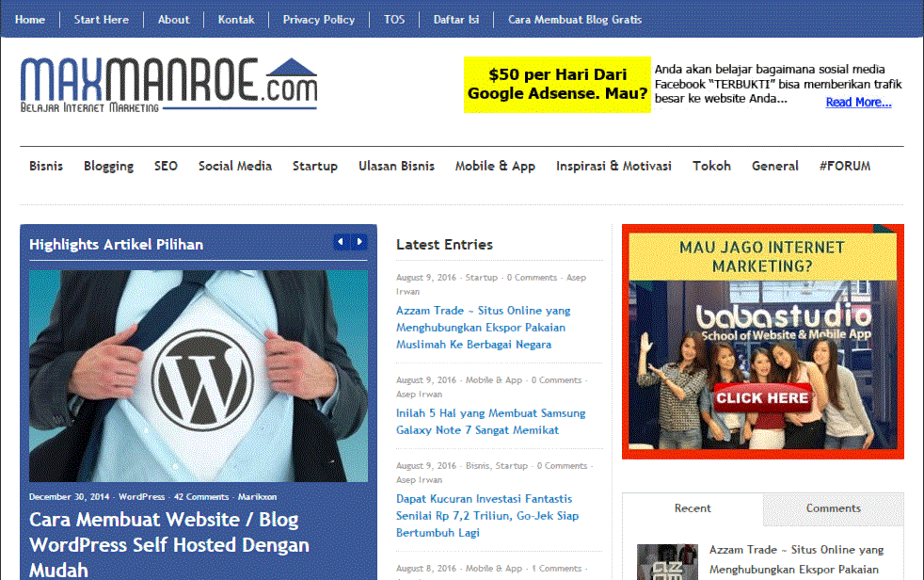Open Inspirasi & Motivasi category
Viewport: 924px width, 580px height.
[x=614, y=167]
